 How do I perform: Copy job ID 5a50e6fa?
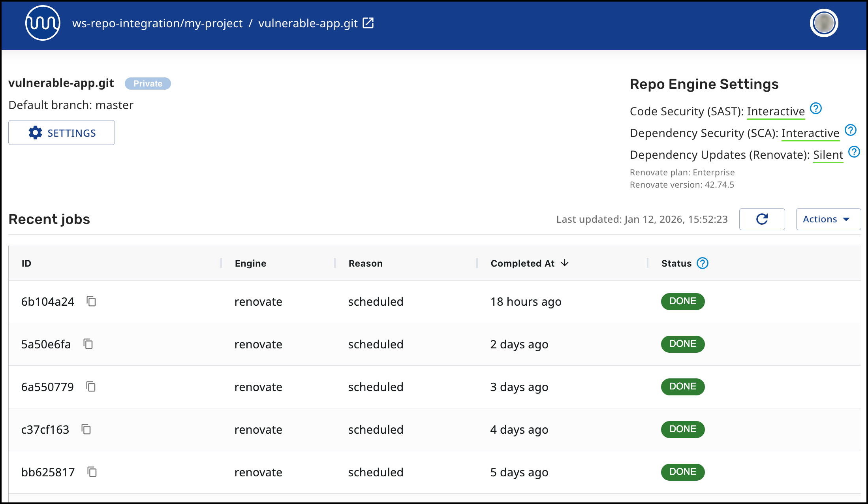(x=88, y=344)
